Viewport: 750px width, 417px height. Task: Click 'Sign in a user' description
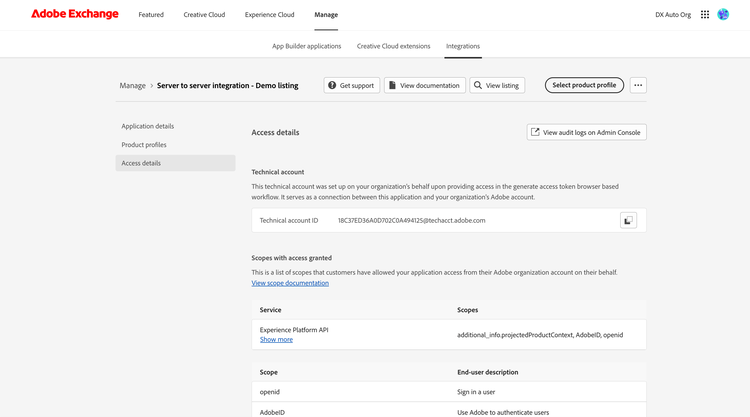pyautogui.click(x=476, y=392)
